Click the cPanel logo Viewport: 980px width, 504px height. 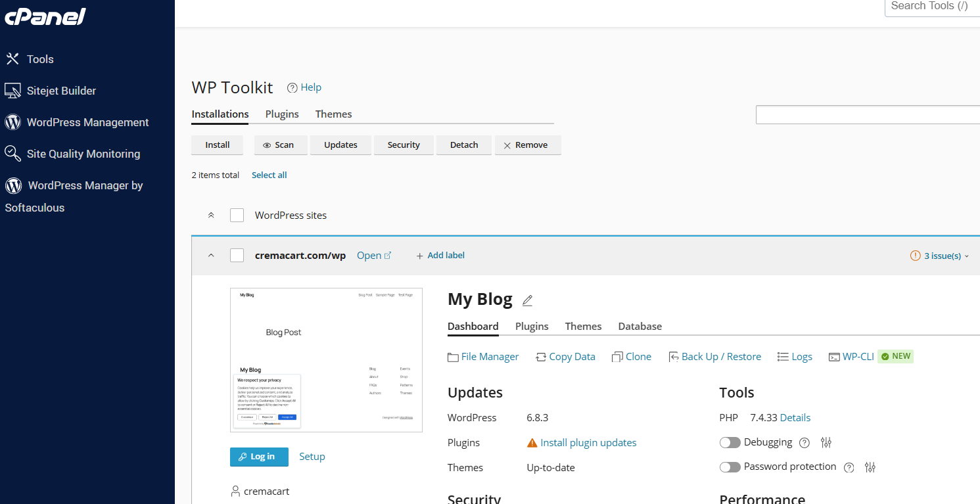tap(45, 16)
